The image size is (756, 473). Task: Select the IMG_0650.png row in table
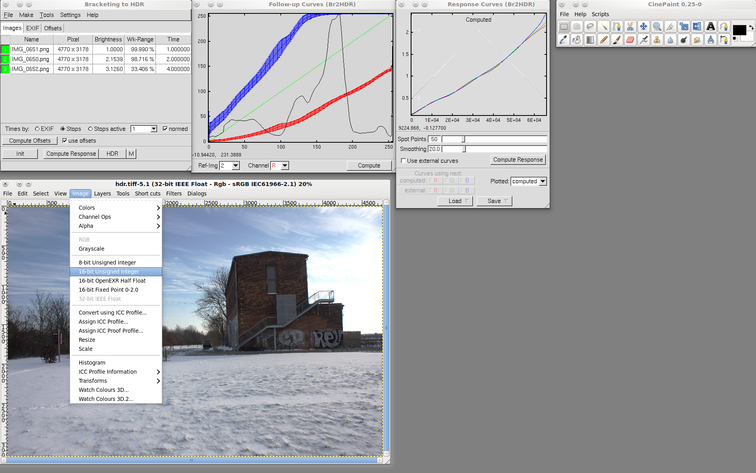point(38,60)
